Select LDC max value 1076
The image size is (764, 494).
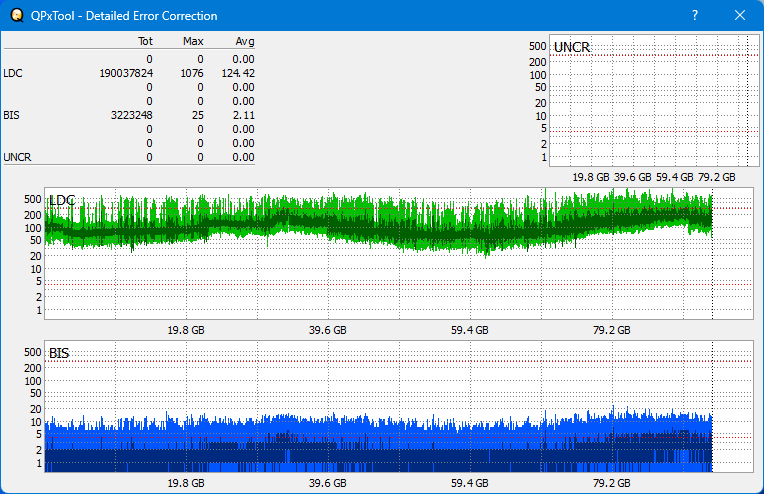(x=191, y=73)
